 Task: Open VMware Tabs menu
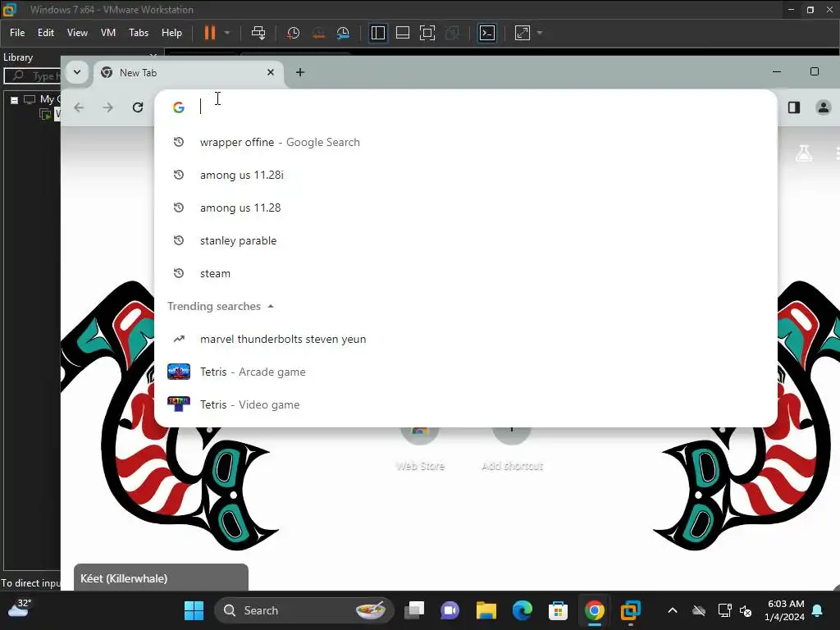point(139,33)
